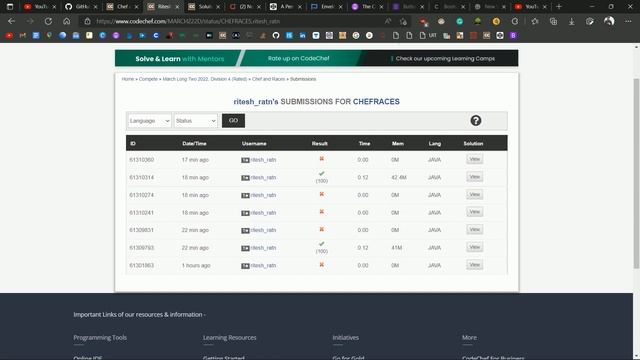Click the read aloud icon in address bar
The image size is (640, 360).
point(387,21)
